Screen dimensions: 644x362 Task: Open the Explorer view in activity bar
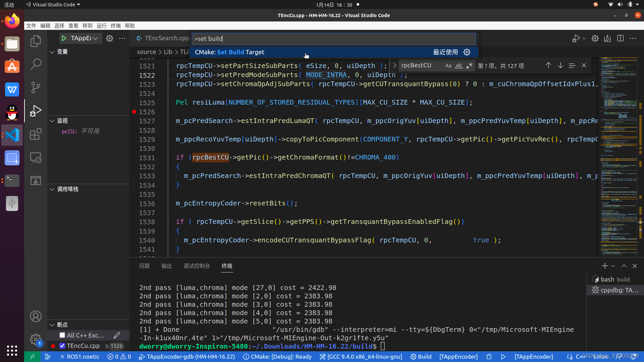click(36, 41)
